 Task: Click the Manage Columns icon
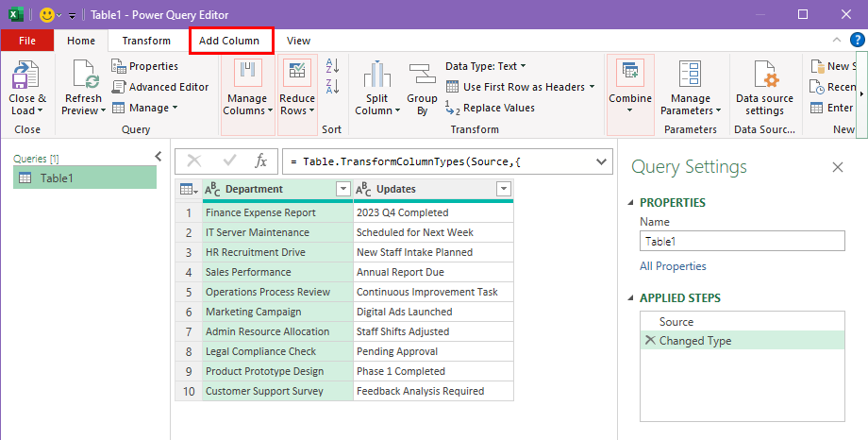click(x=247, y=73)
